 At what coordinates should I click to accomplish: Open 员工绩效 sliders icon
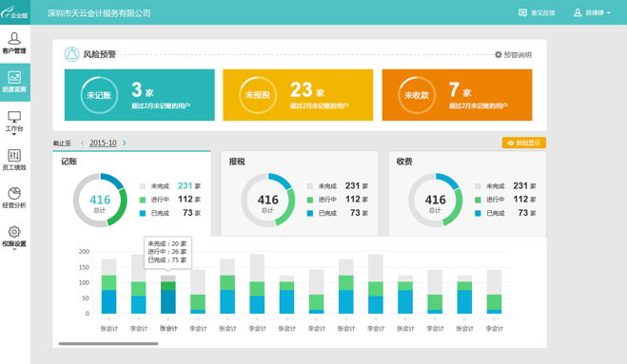click(x=14, y=155)
